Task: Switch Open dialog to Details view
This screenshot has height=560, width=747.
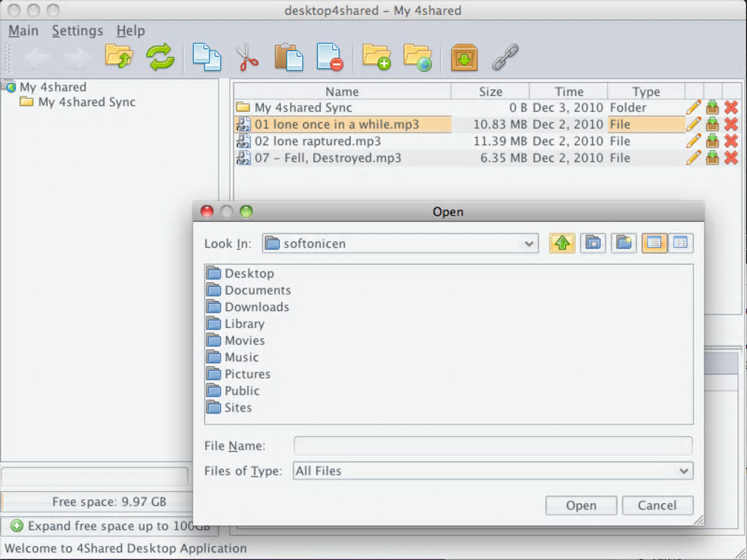Action: point(680,243)
